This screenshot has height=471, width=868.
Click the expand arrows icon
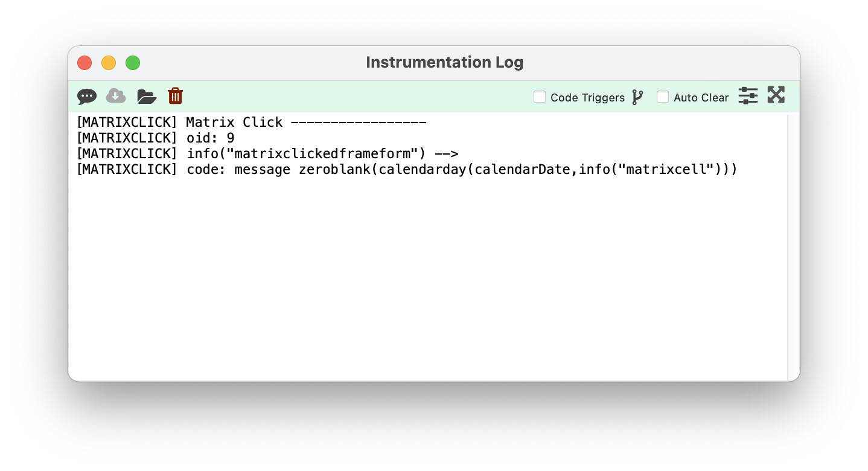pyautogui.click(x=776, y=95)
